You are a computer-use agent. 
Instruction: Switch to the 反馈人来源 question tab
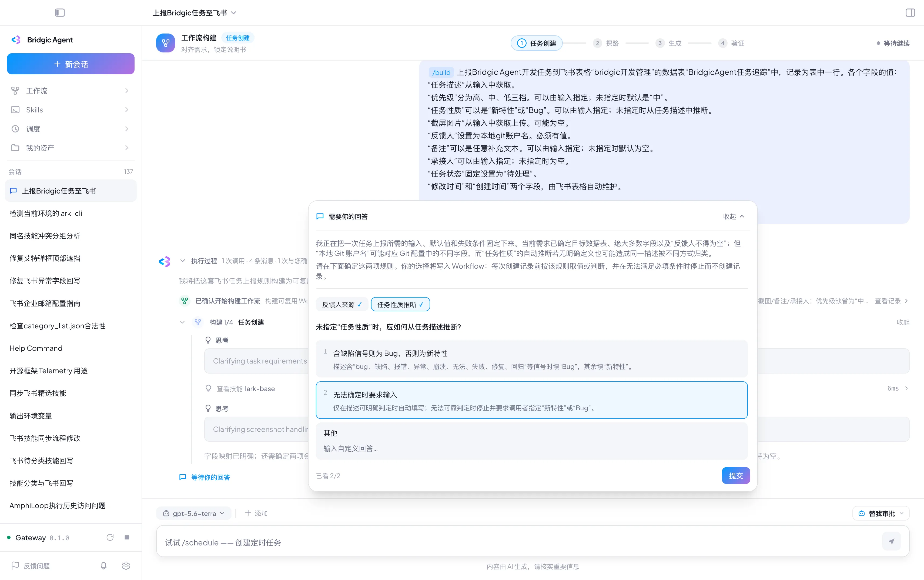342,304
